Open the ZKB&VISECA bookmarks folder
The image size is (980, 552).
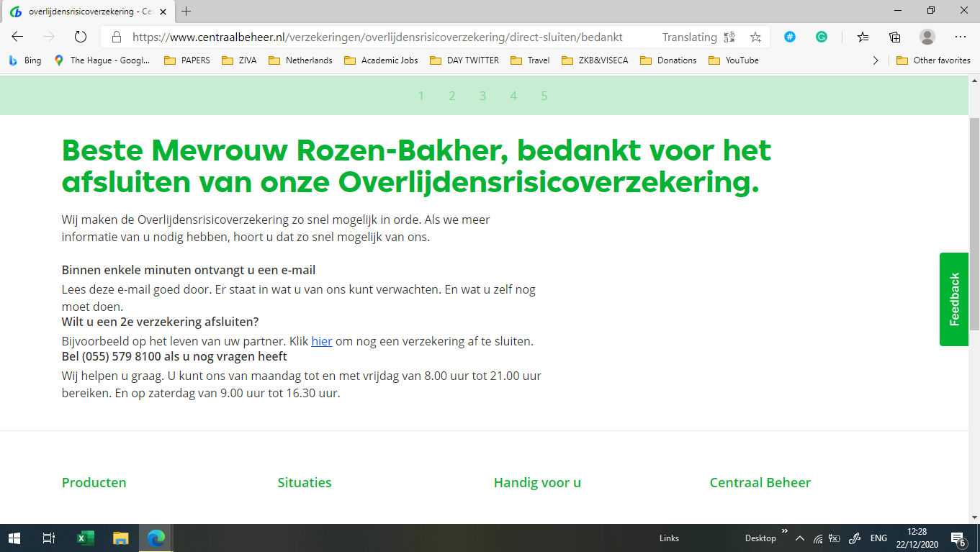(x=595, y=60)
